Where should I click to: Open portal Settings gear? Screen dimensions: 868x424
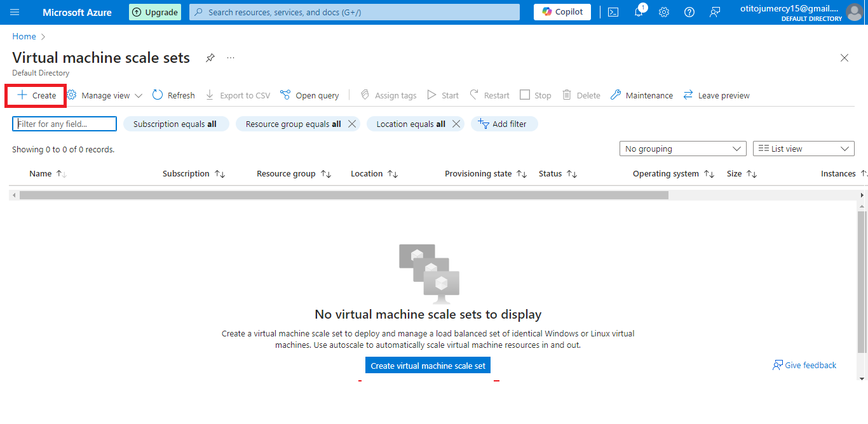[664, 12]
